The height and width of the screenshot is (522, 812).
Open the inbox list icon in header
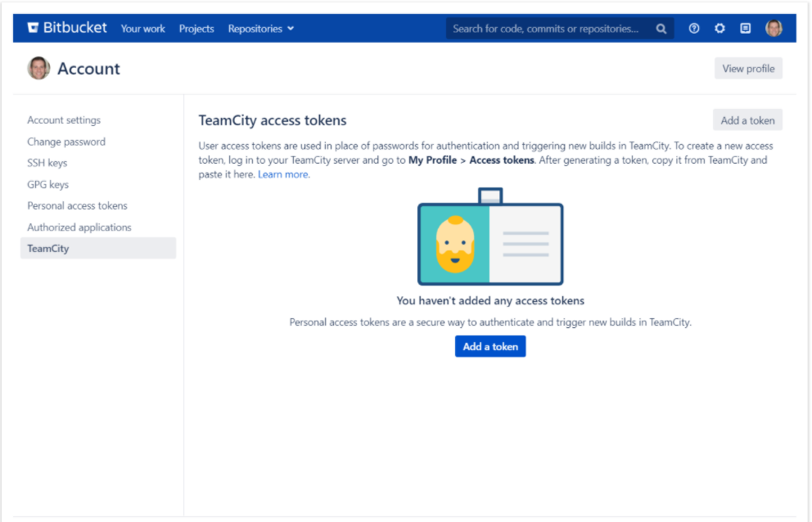point(745,29)
